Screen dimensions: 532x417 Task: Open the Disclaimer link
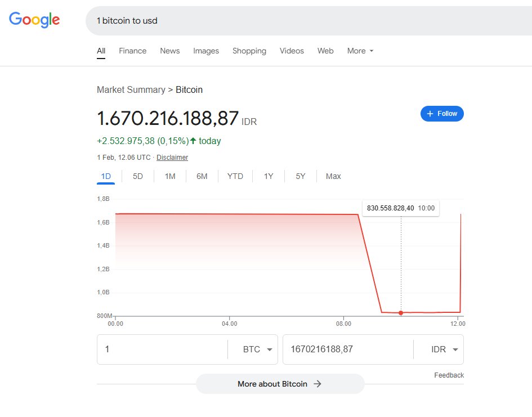[172, 158]
